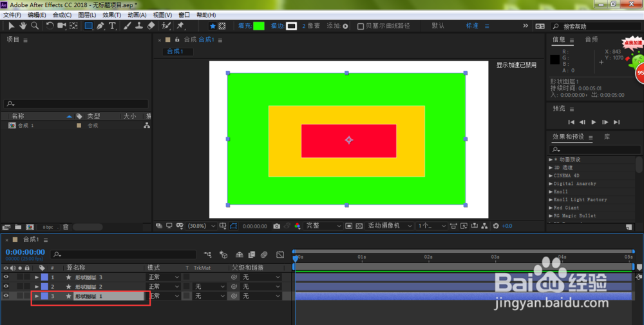Switch to the 库 panel tab

(x=607, y=137)
